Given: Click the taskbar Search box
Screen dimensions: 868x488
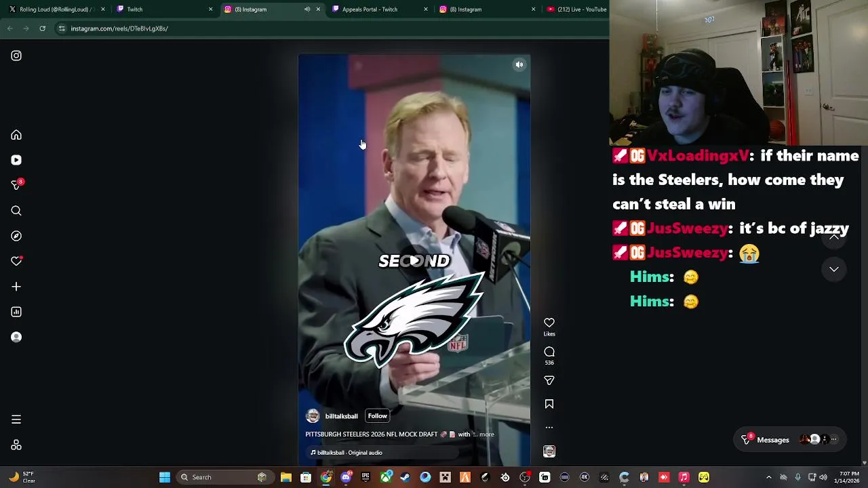Looking at the screenshot, I should point(224,477).
